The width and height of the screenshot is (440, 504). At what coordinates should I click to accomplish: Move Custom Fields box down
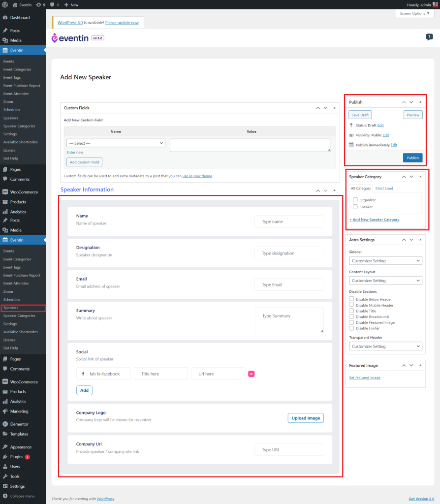pyautogui.click(x=326, y=108)
